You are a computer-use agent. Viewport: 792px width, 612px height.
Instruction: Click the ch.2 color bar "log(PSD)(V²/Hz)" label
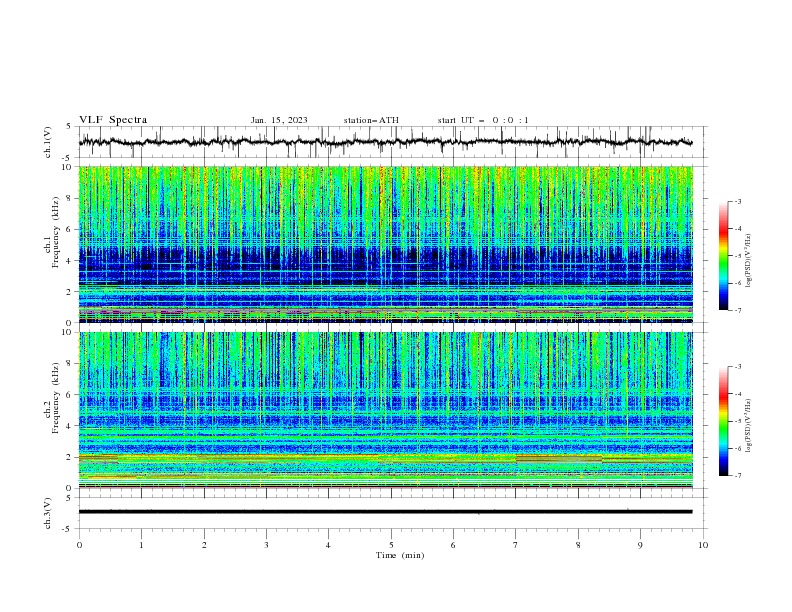coord(748,426)
